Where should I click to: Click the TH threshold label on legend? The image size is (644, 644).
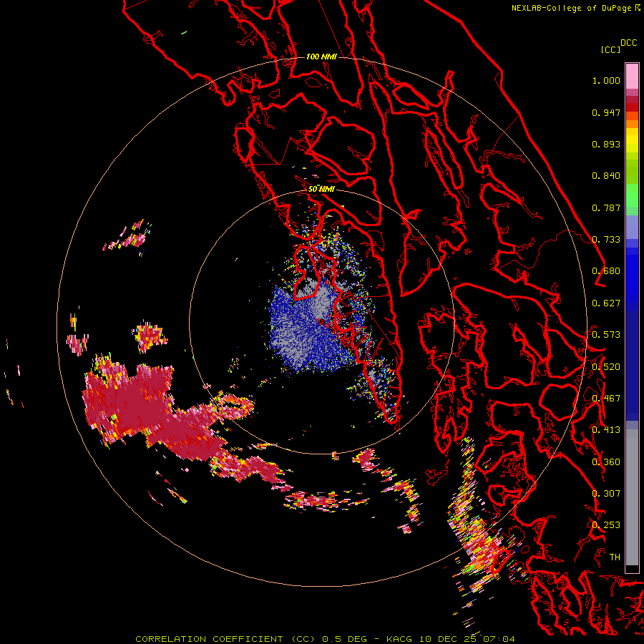point(615,557)
